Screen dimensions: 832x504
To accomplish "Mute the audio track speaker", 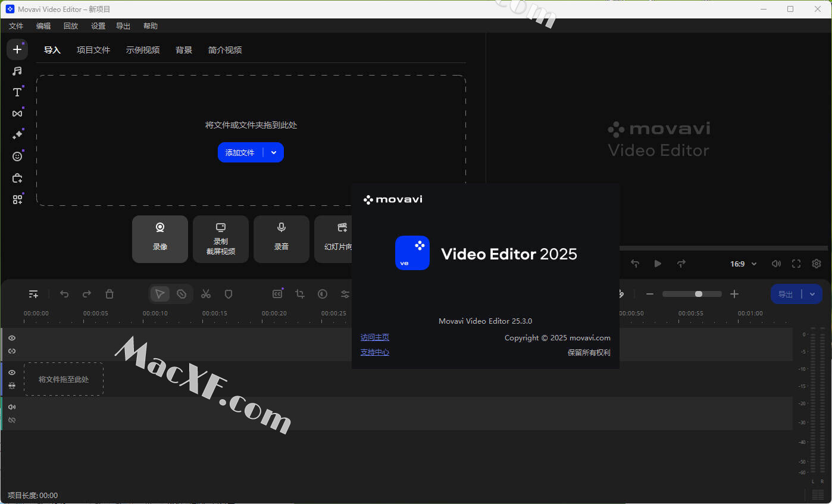I will tap(12, 407).
